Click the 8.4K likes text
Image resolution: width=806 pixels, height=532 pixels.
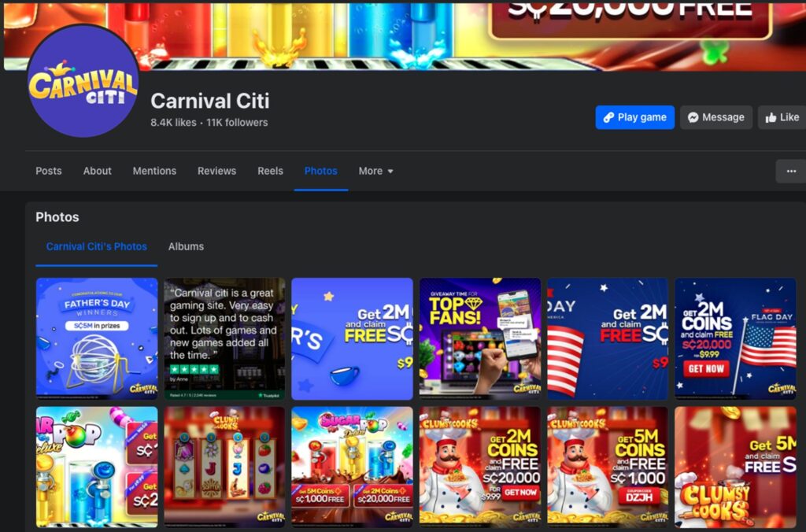pos(173,122)
